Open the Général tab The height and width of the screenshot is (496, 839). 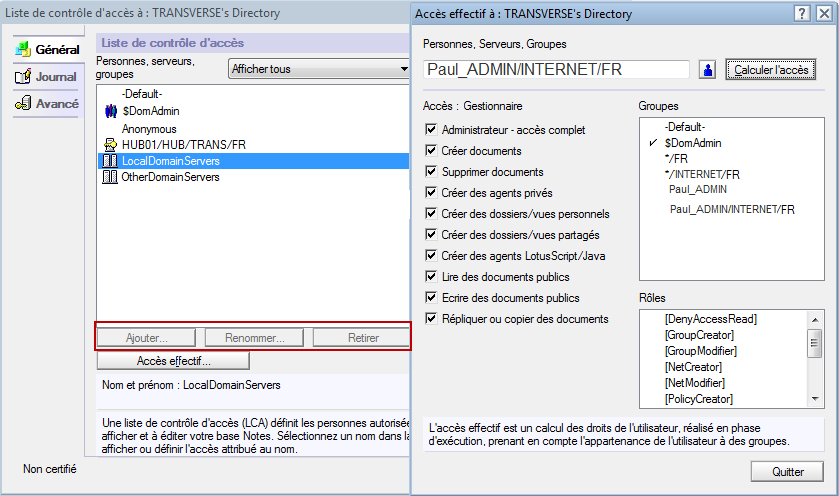tap(48, 50)
